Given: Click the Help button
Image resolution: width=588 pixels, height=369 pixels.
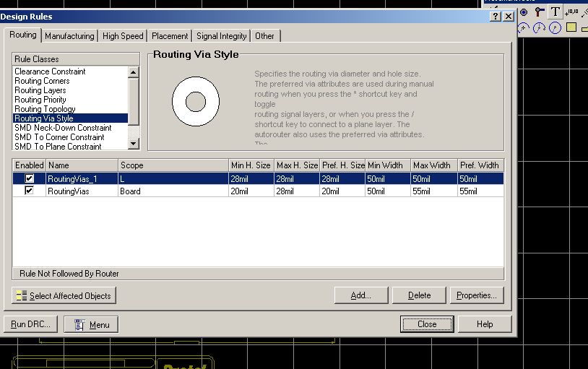Looking at the screenshot, I should click(x=485, y=324).
